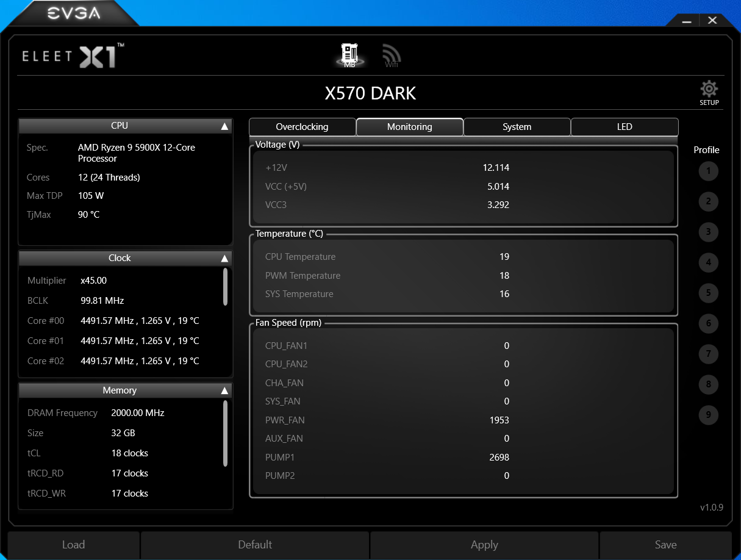Click the Memory panel scrollbar

[x=226, y=433]
